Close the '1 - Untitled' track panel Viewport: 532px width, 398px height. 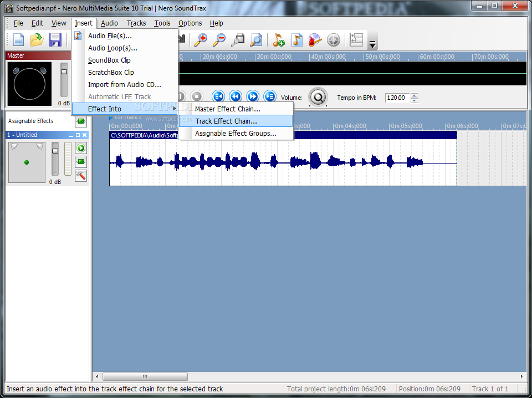(84, 135)
